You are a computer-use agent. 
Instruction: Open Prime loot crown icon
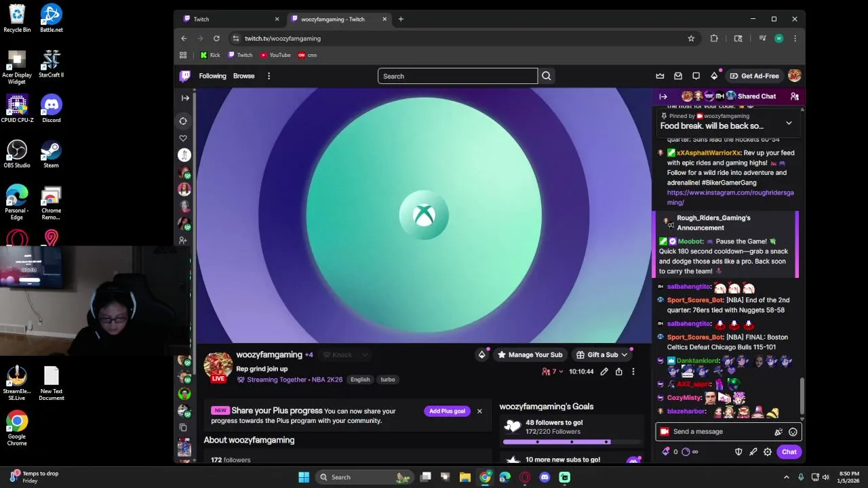pos(660,76)
